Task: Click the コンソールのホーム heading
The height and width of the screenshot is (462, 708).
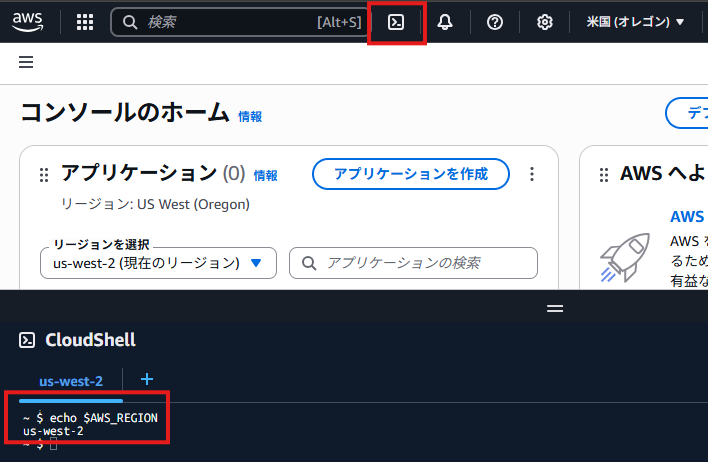Action: point(125,112)
